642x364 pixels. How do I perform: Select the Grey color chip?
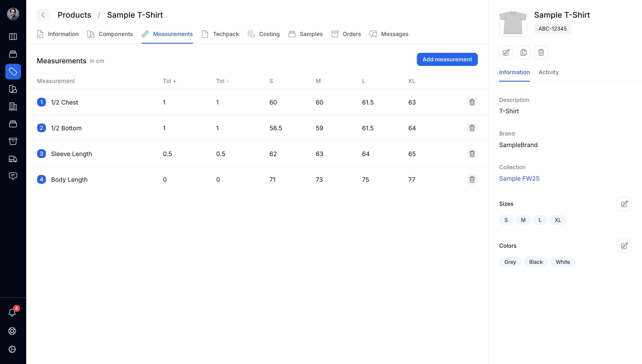(x=510, y=262)
